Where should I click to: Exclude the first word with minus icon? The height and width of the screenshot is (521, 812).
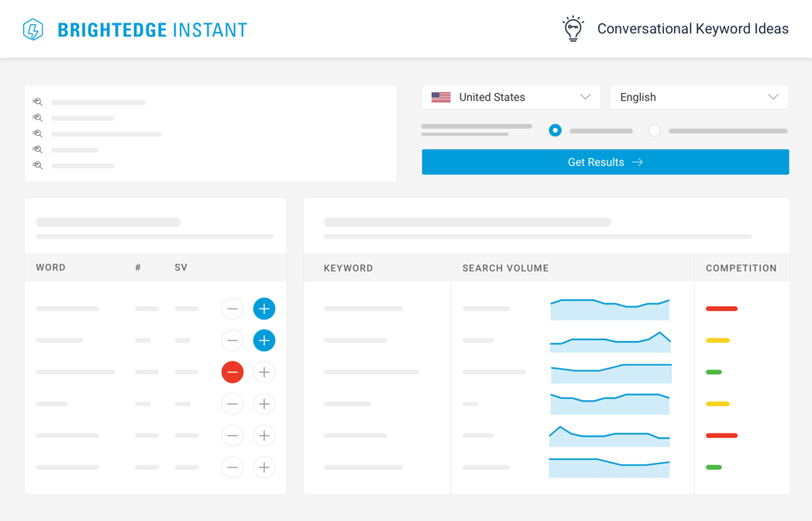point(232,309)
